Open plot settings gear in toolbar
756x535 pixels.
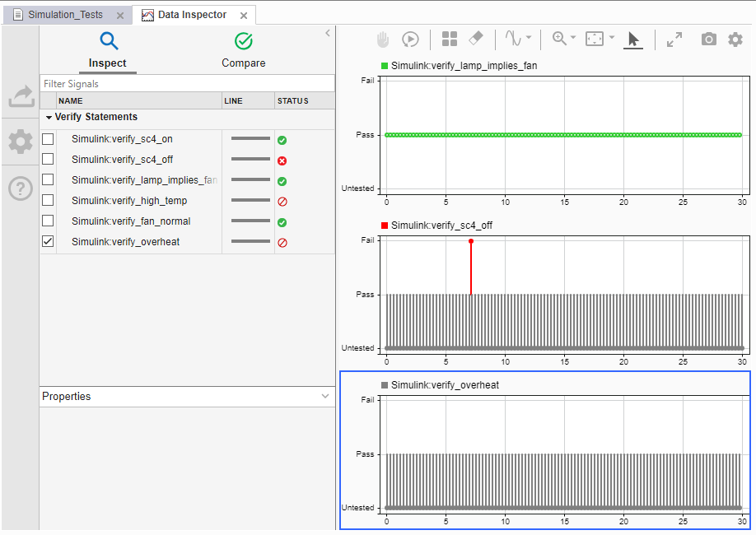735,39
